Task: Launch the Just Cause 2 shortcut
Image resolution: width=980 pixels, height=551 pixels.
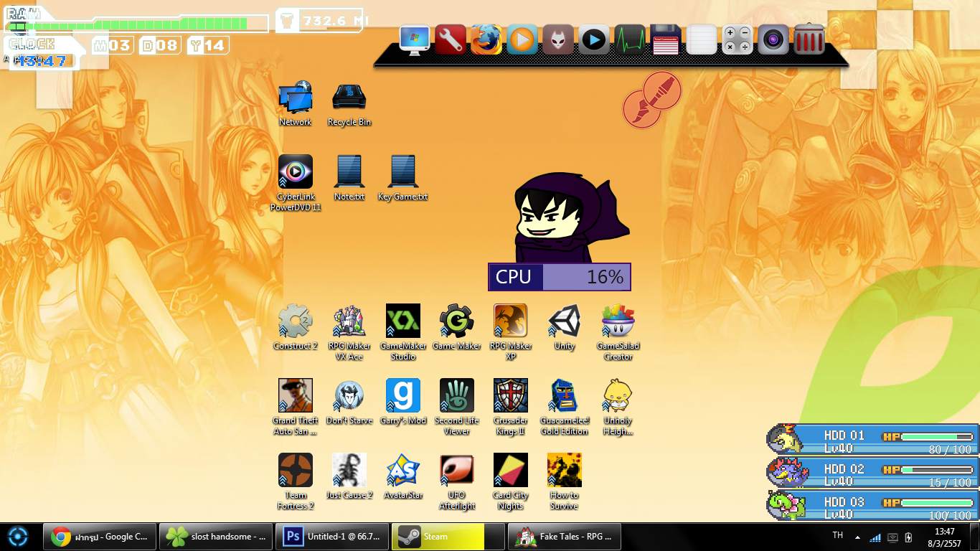Action: (x=349, y=476)
